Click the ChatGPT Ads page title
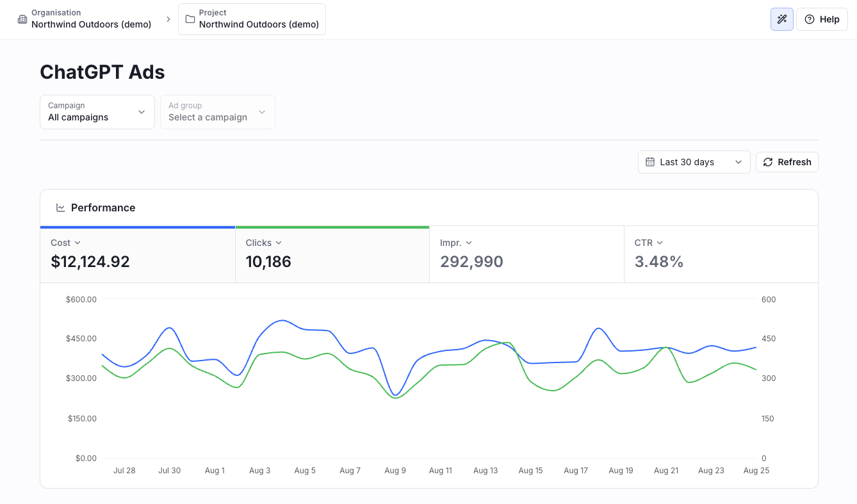This screenshot has height=504, width=857. (102, 72)
